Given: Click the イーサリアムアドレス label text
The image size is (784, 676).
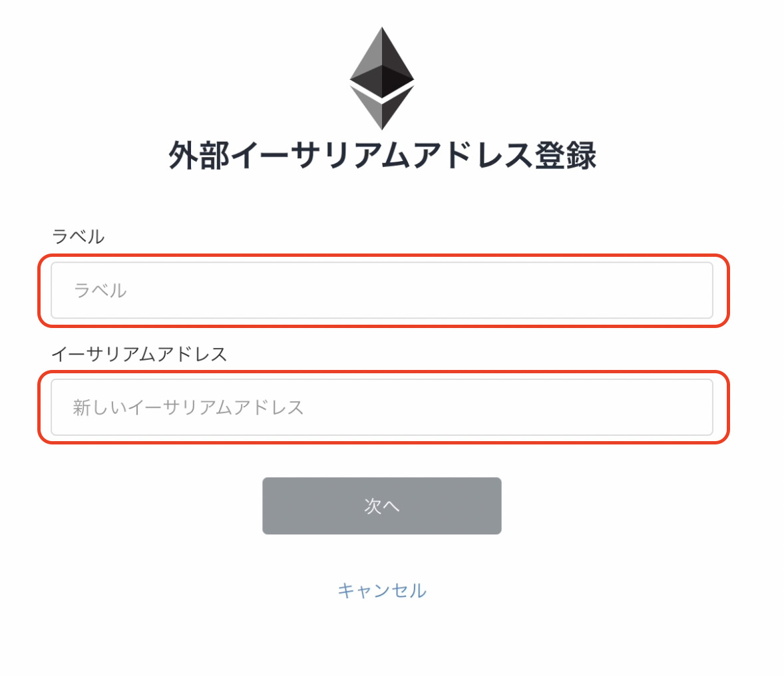Looking at the screenshot, I should (x=140, y=354).
